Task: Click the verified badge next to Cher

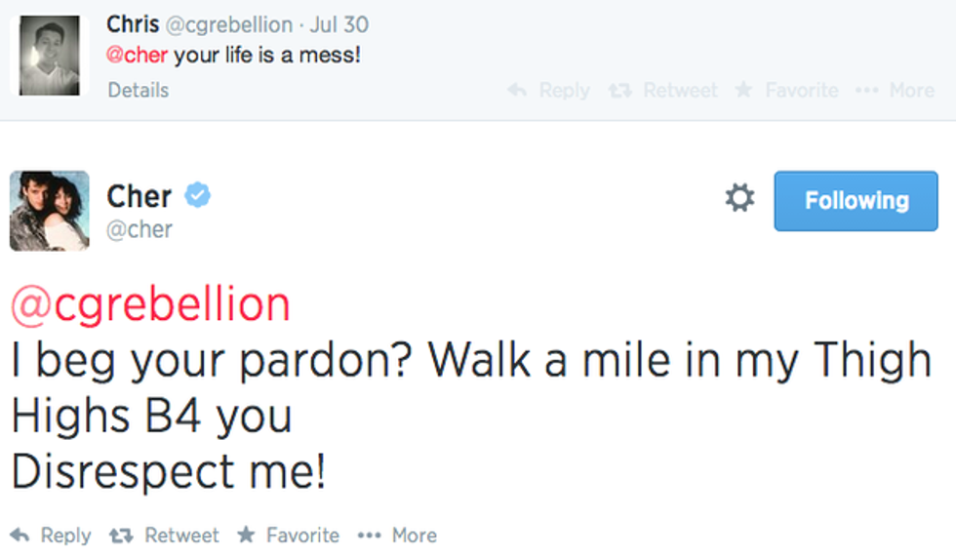Action: coord(198,196)
